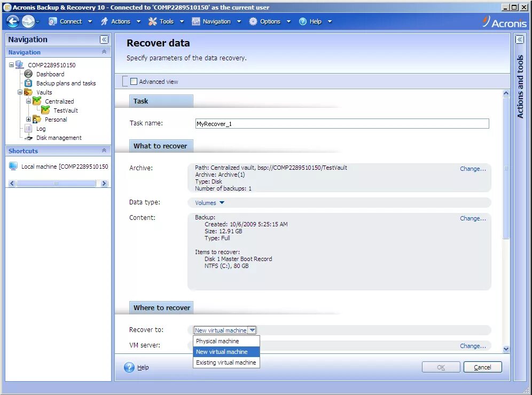Click the Cancel button
532x395 pixels.
pos(482,367)
